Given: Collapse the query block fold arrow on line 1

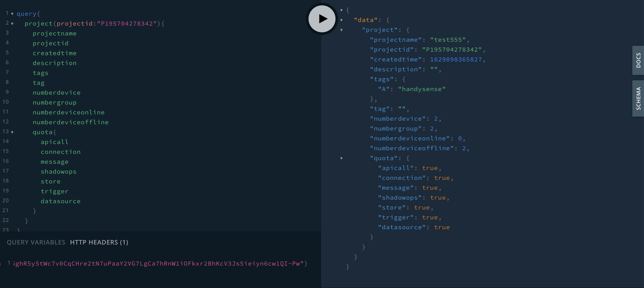Looking at the screenshot, I should point(12,14).
